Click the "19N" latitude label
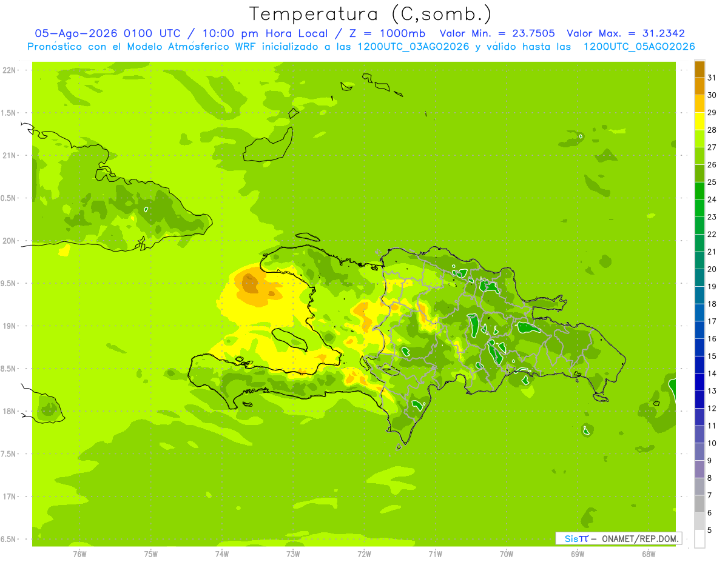Screen dimensions: 728x562 (10, 326)
